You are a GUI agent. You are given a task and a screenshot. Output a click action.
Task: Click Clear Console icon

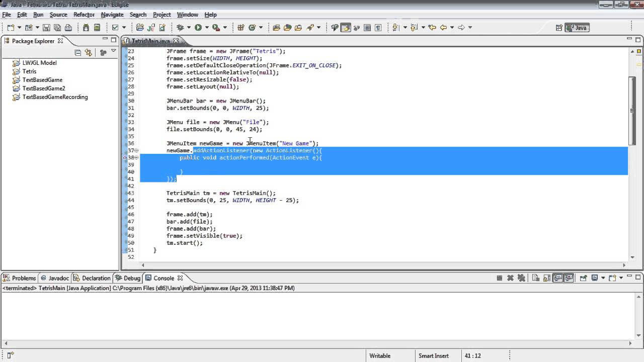(535, 278)
